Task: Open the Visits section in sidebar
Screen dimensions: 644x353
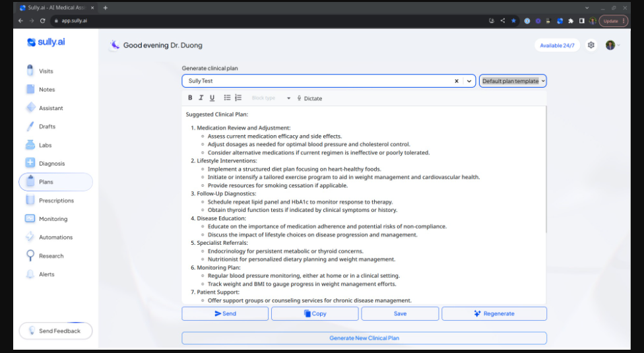Action: click(x=46, y=71)
